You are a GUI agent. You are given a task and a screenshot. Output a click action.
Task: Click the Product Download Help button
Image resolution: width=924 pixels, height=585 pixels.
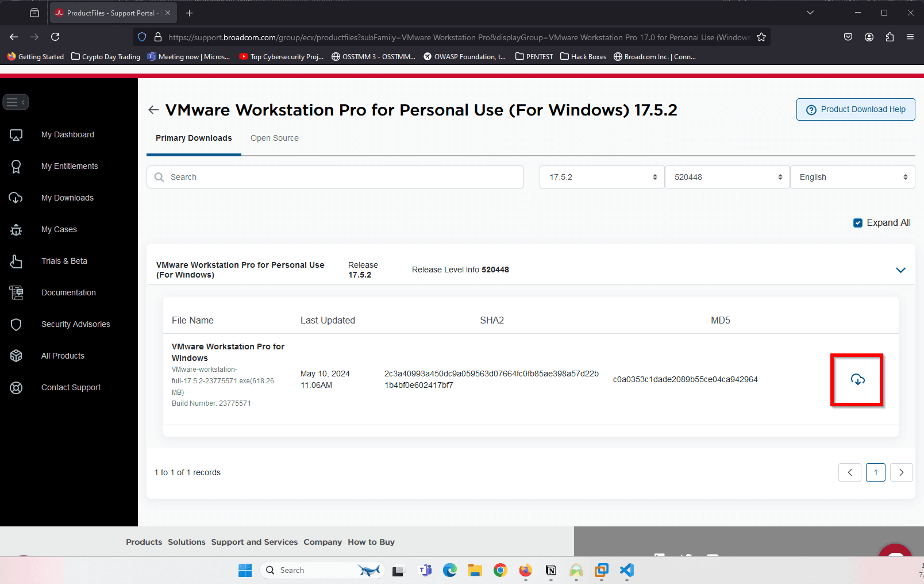click(856, 110)
